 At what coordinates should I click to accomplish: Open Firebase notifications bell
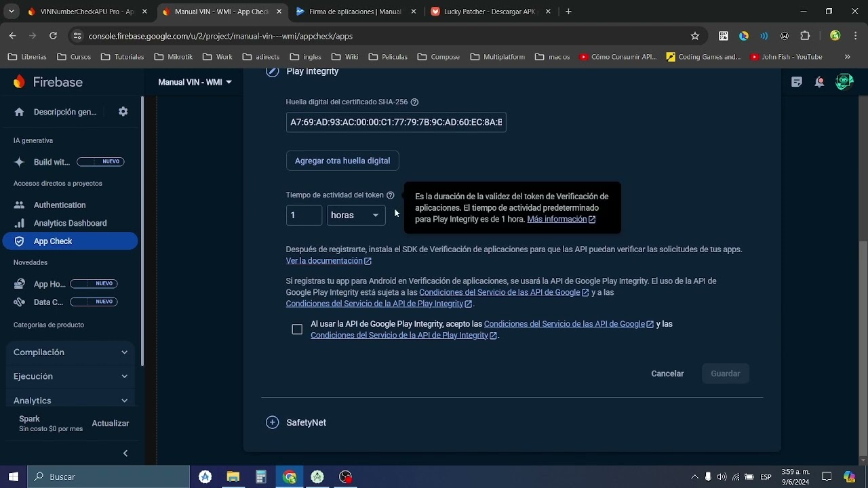[820, 82]
